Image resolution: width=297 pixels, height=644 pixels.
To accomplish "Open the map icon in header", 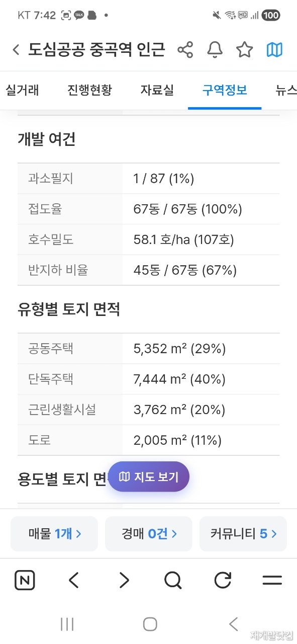I will tap(274, 50).
